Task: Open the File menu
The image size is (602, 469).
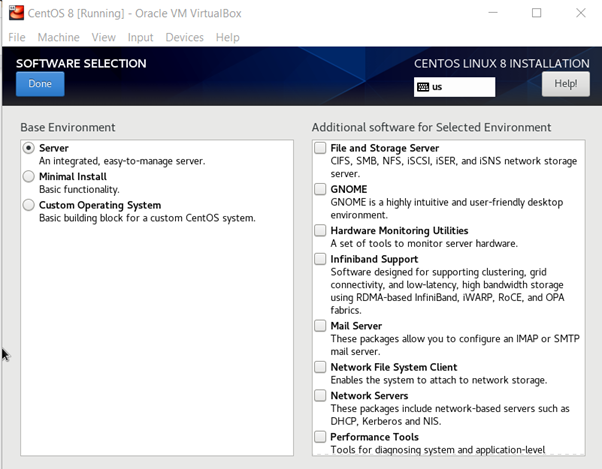Action: coord(17,37)
